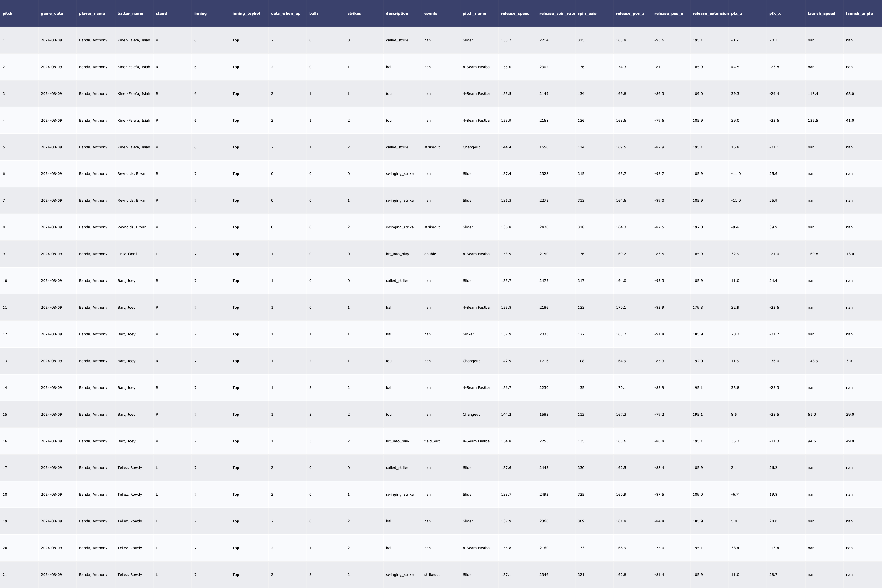Click the release_speed column header
882x588 pixels.
[515, 14]
